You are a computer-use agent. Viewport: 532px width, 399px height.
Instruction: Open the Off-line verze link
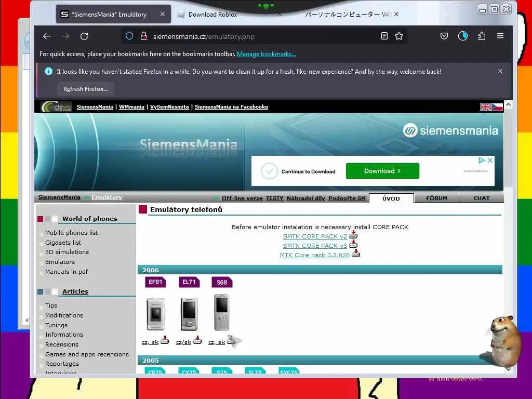pos(242,198)
